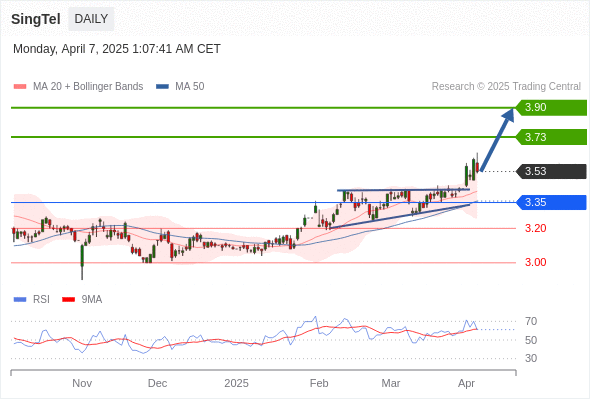Screen dimensions: 590x400
Task: Select the 3.73 green resistance price tag
Action: pos(551,137)
